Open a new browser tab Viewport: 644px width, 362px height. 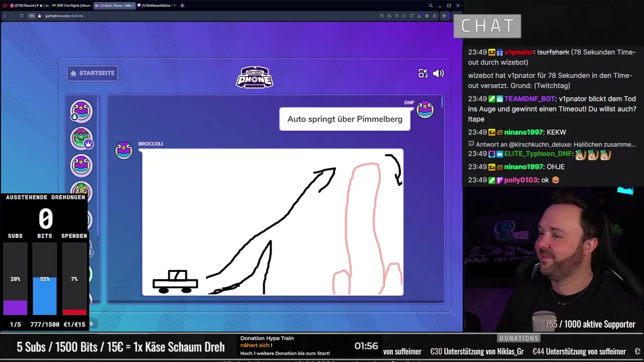(182, 6)
